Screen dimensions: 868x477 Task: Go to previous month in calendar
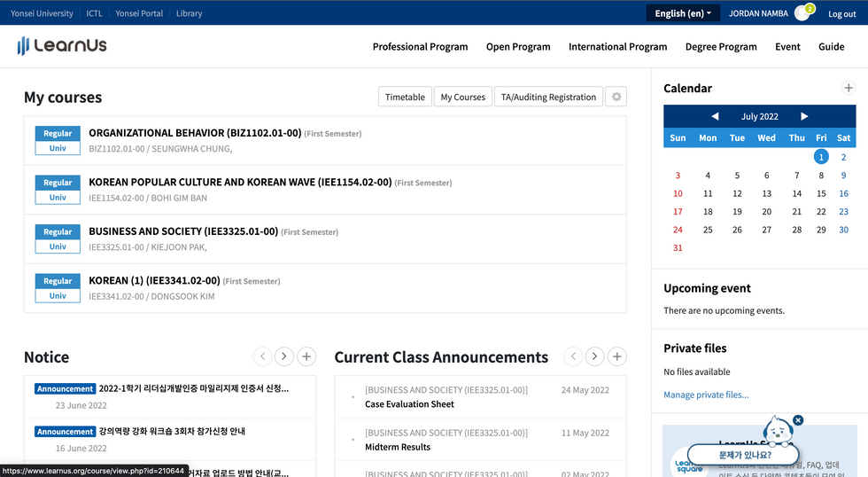pyautogui.click(x=715, y=116)
